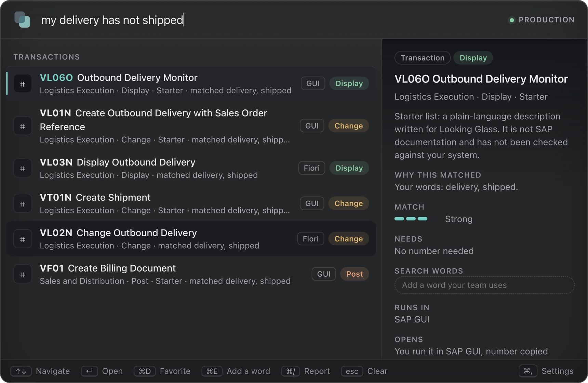Click the hash icon beside VL03N
Image resolution: width=588 pixels, height=383 pixels.
tap(23, 168)
